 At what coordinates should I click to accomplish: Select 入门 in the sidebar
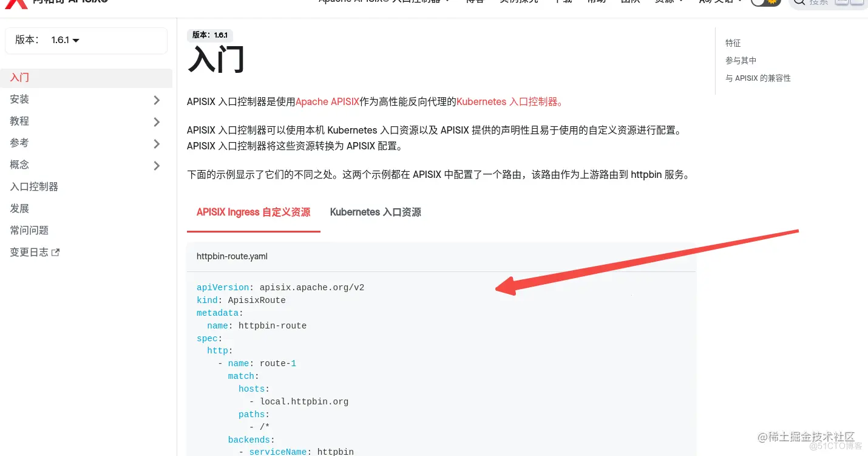(x=86, y=78)
